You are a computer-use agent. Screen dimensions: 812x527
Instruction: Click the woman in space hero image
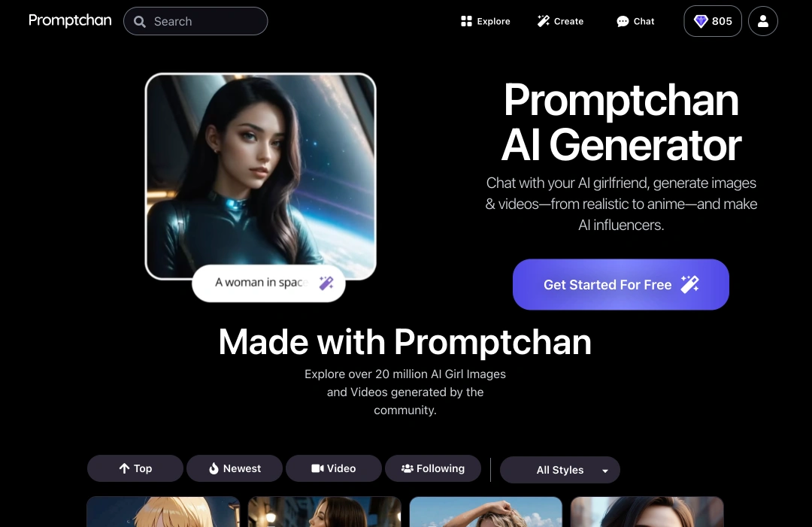(x=260, y=176)
